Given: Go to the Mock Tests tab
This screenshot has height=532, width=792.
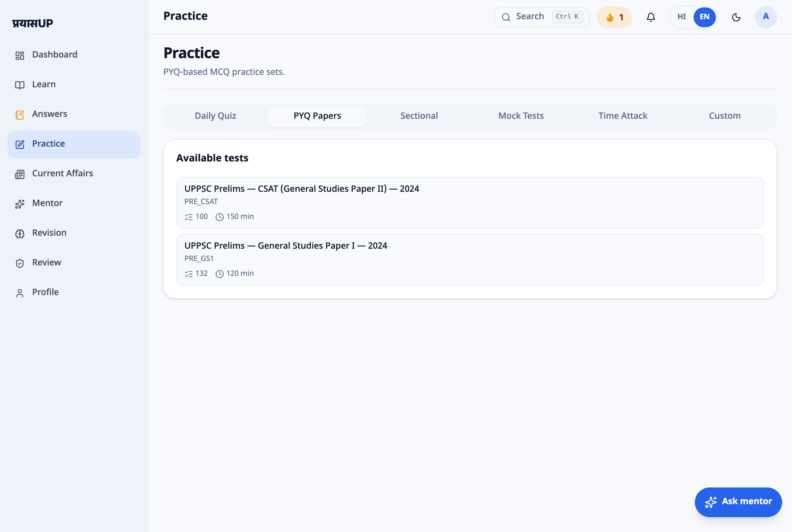Looking at the screenshot, I should point(521,116).
